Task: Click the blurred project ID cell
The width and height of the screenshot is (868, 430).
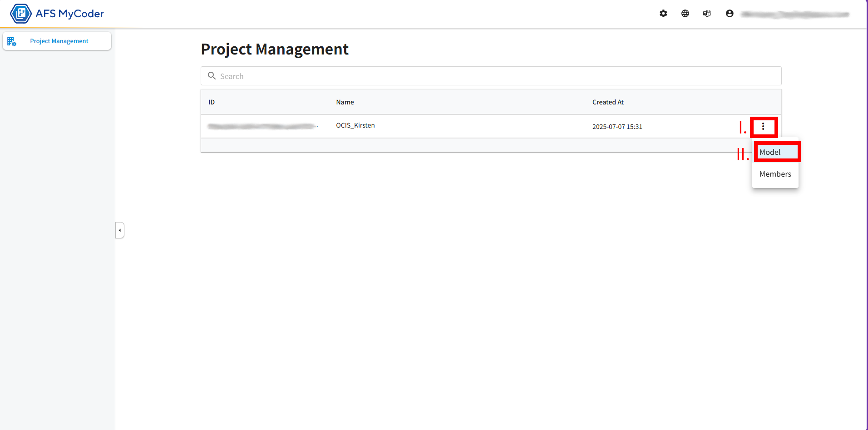Action: [x=262, y=126]
